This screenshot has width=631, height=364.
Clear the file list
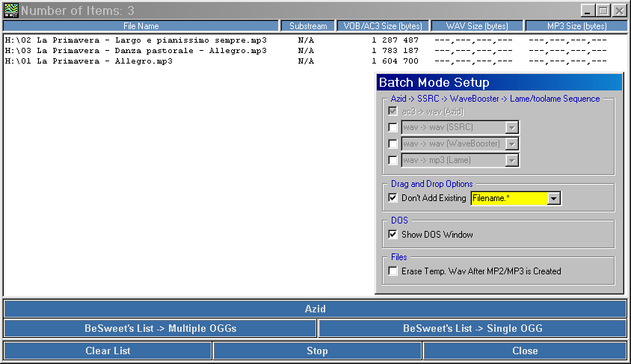[108, 351]
